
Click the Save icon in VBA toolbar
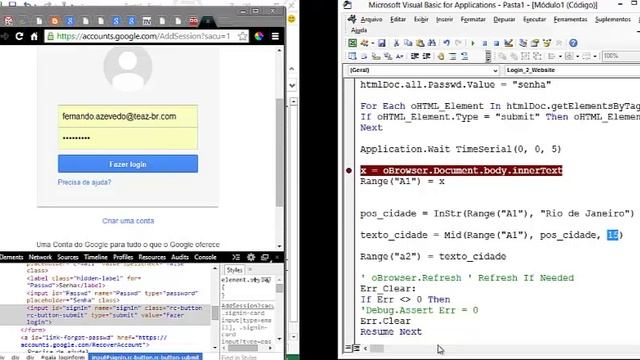(x=382, y=43)
